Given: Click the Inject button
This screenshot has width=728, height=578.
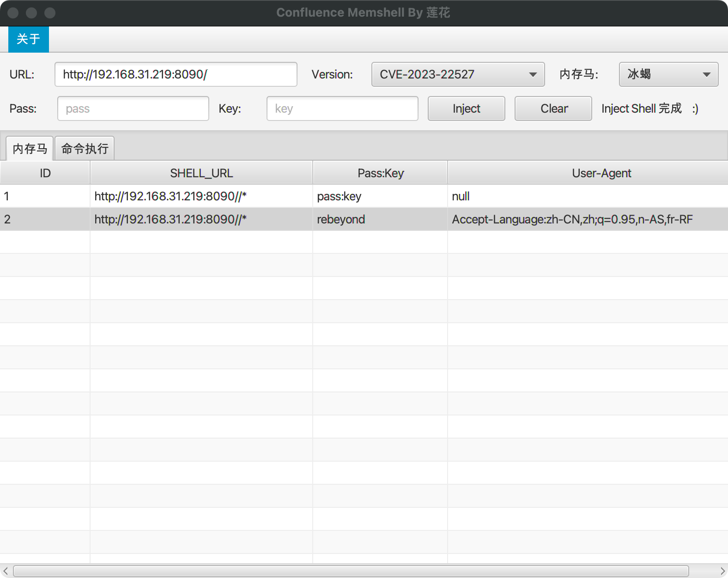Looking at the screenshot, I should pos(466,108).
